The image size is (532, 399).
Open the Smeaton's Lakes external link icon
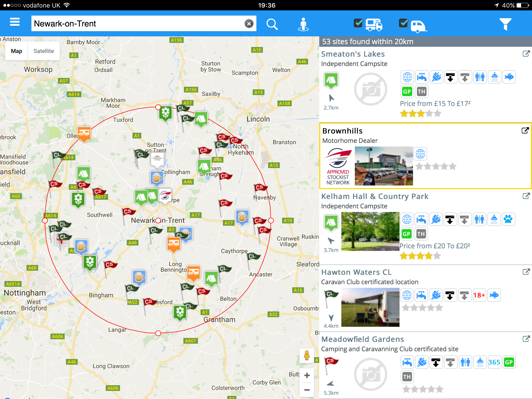526,54
